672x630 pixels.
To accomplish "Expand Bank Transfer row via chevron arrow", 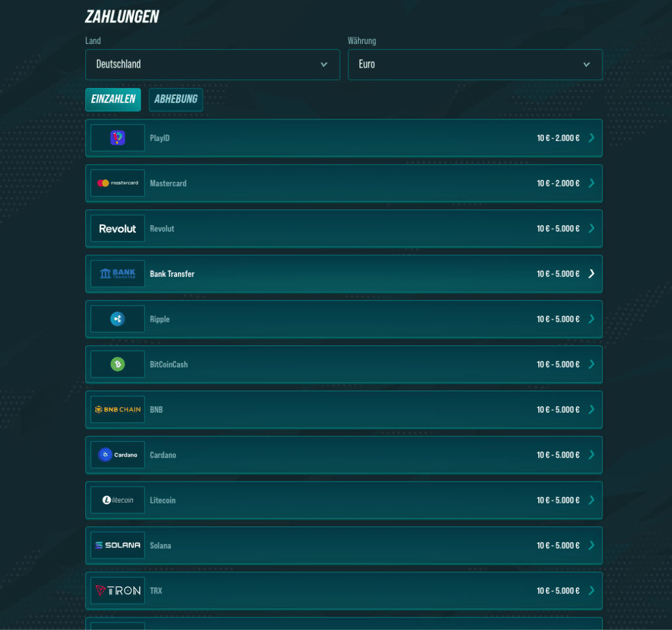I will pos(591,274).
